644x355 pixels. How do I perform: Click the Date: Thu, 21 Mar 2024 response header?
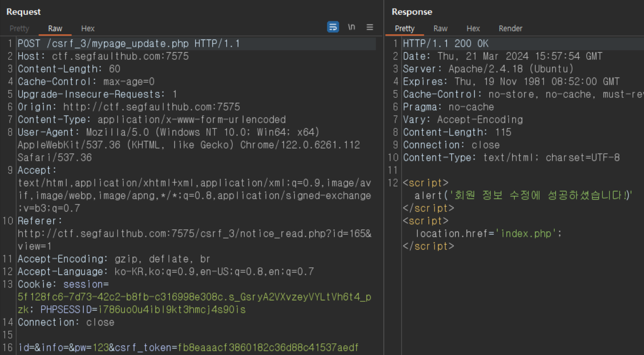[x=503, y=56]
